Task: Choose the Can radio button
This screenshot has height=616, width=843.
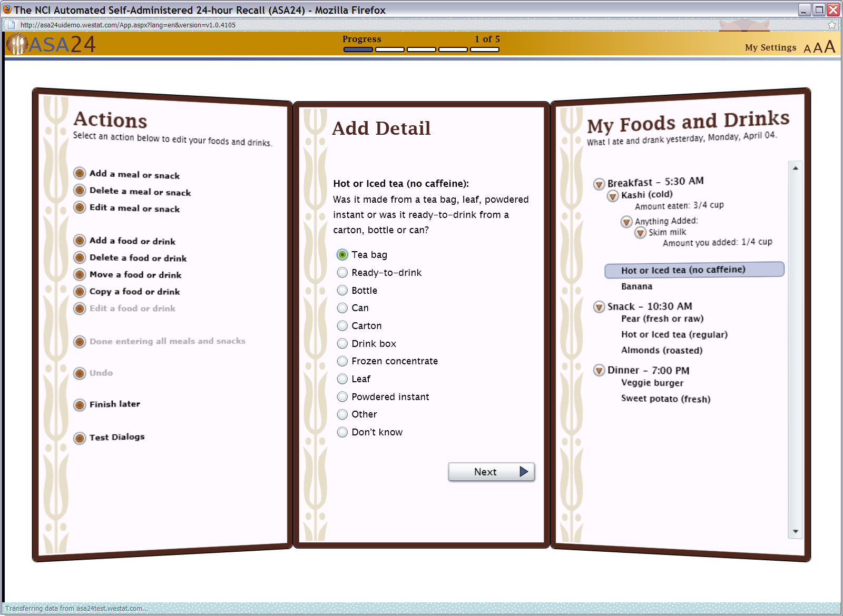Action: click(342, 308)
